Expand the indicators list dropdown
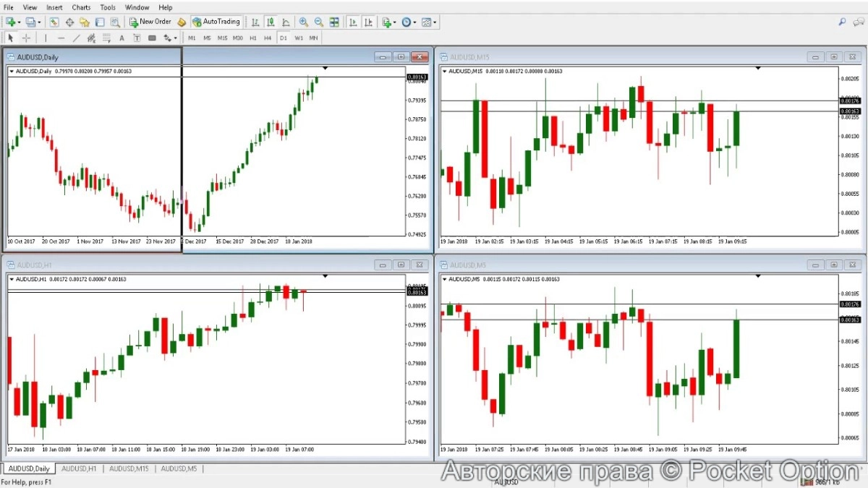The width and height of the screenshot is (868, 488). [394, 22]
